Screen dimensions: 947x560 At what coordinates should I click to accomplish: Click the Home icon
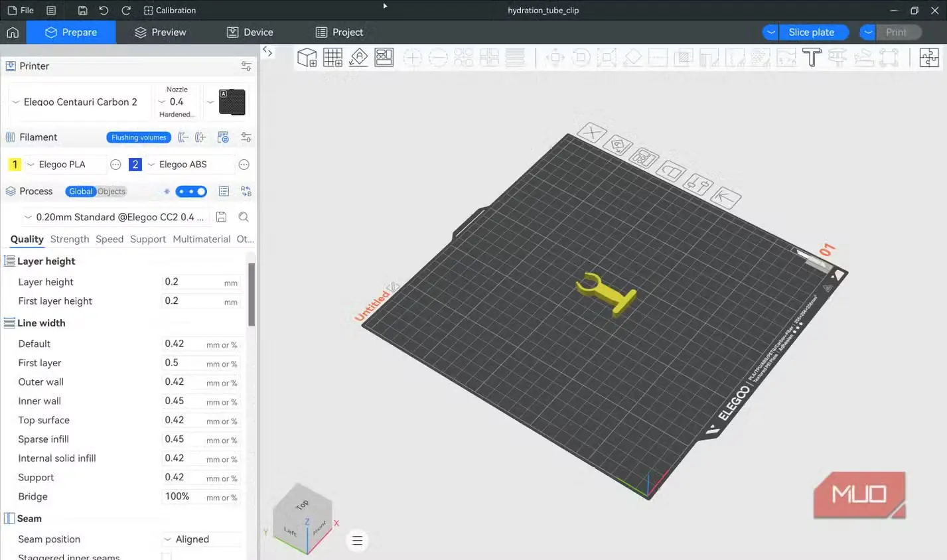13,33
